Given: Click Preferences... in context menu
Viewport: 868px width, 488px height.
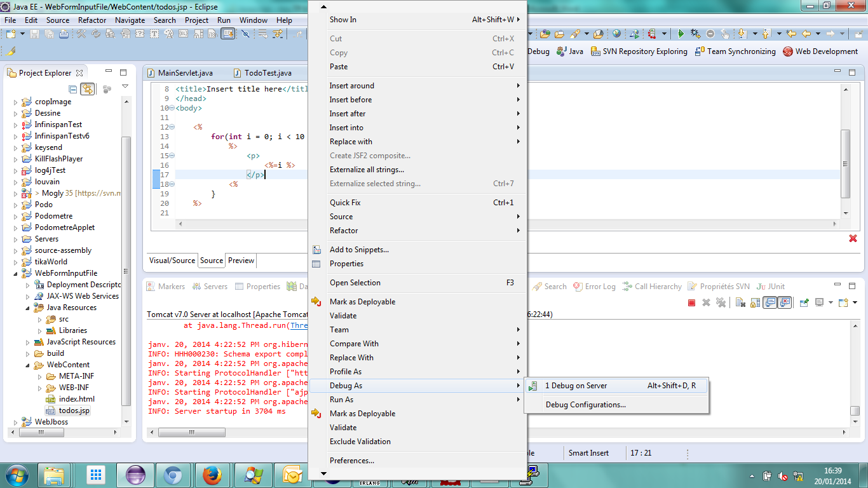Looking at the screenshot, I should point(417,461).
